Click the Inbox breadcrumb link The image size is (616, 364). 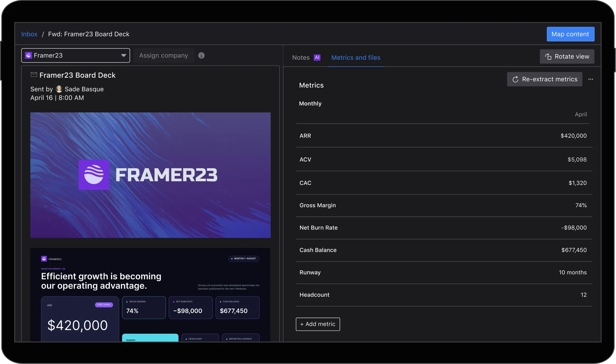click(29, 34)
